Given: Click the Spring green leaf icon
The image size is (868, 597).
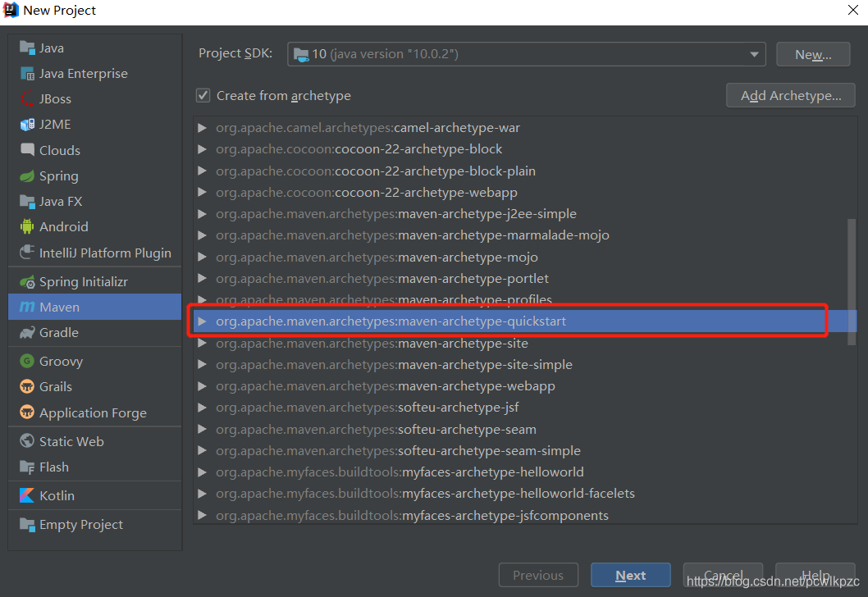Looking at the screenshot, I should (x=27, y=176).
